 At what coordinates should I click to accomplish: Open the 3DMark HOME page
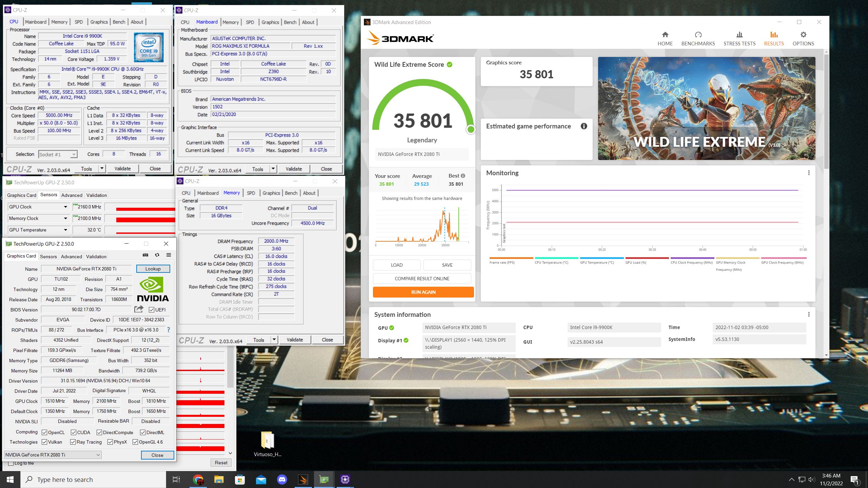(665, 39)
